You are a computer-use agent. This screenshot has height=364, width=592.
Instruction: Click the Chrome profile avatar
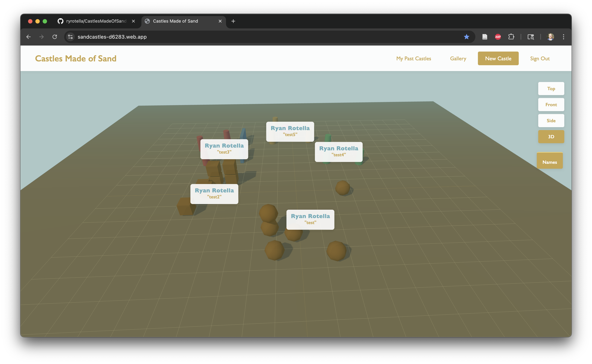(550, 37)
